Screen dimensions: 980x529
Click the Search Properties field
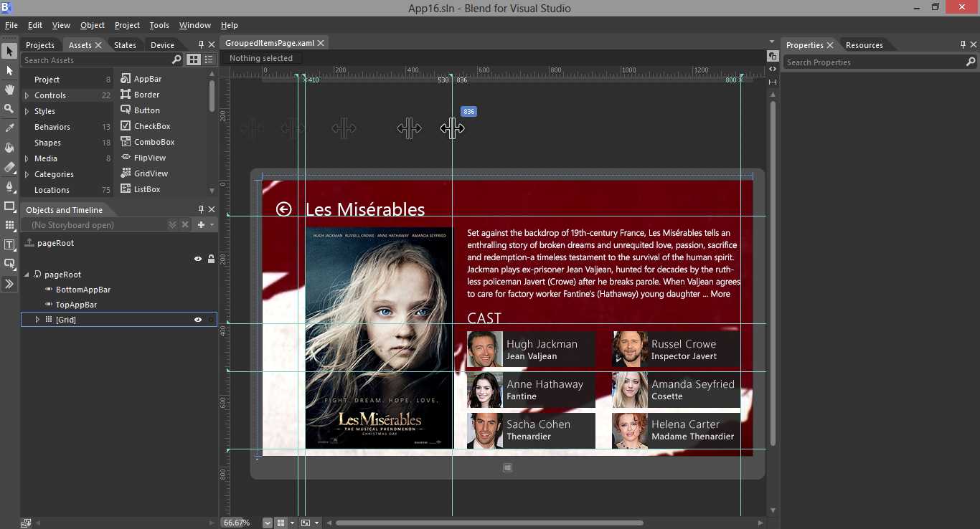point(880,62)
